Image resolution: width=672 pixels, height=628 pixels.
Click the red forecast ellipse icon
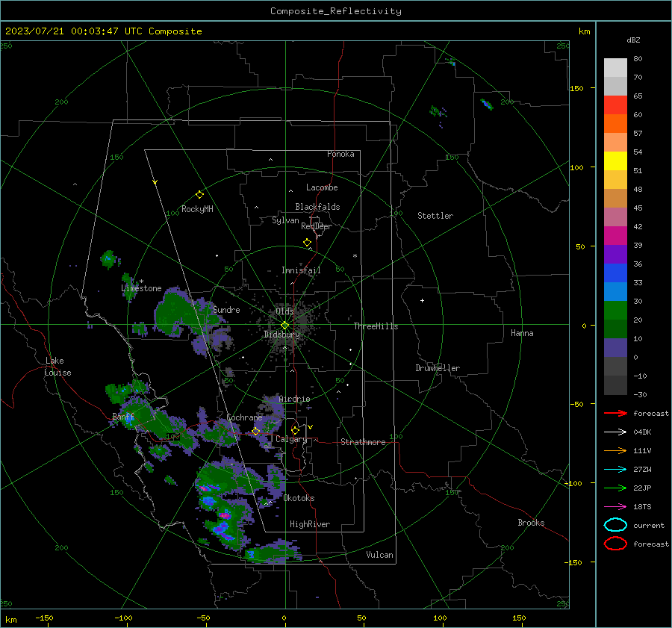[615, 544]
